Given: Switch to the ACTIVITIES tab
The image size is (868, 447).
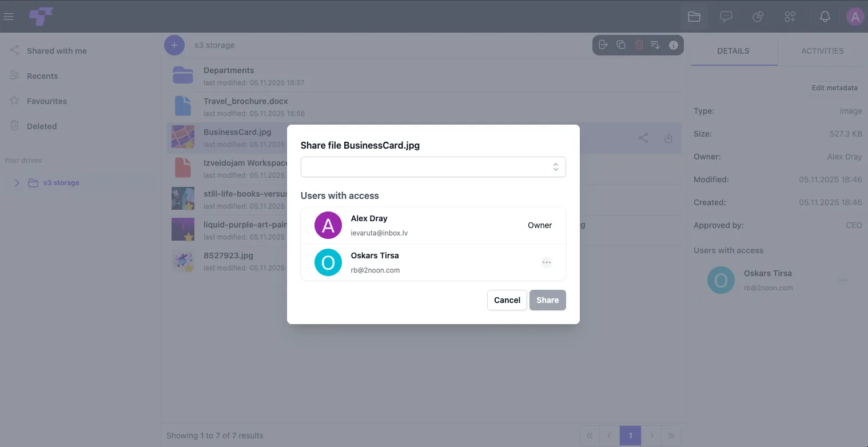Looking at the screenshot, I should click(822, 51).
